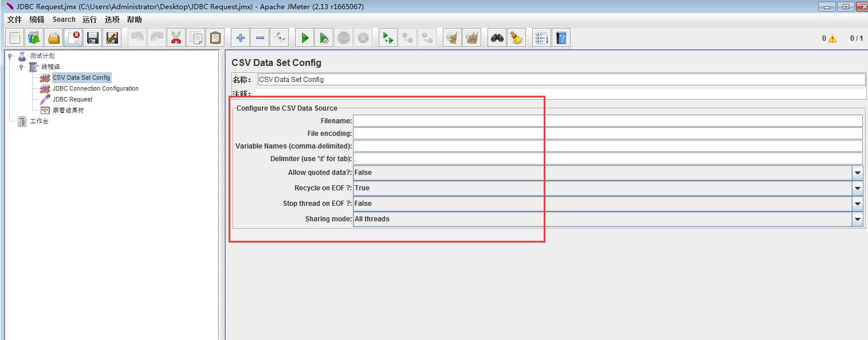Click the Open file folder icon
Screen dimensions: 868x340
(x=54, y=38)
